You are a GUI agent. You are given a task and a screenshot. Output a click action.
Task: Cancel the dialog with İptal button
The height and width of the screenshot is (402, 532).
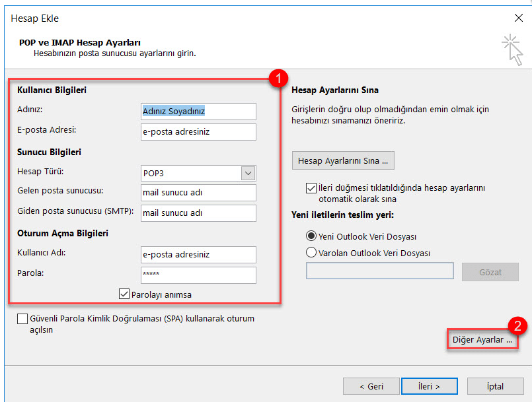point(495,386)
